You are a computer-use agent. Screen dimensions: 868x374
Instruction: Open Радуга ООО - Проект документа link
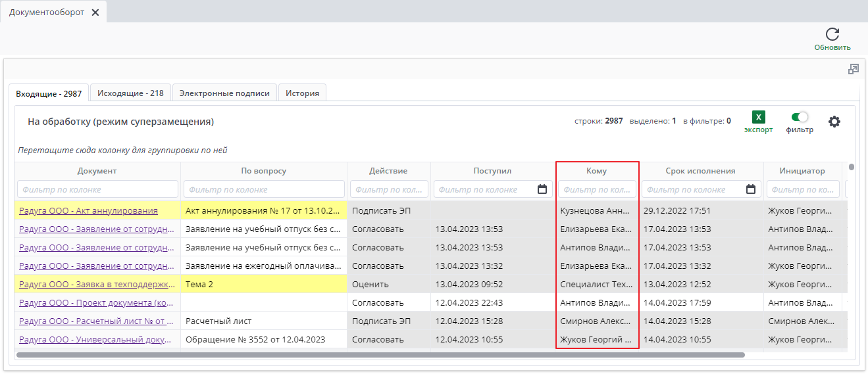(x=96, y=303)
